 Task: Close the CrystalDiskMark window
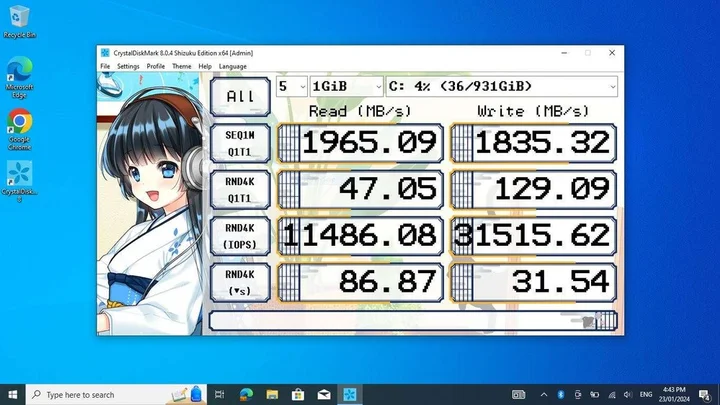(612, 53)
